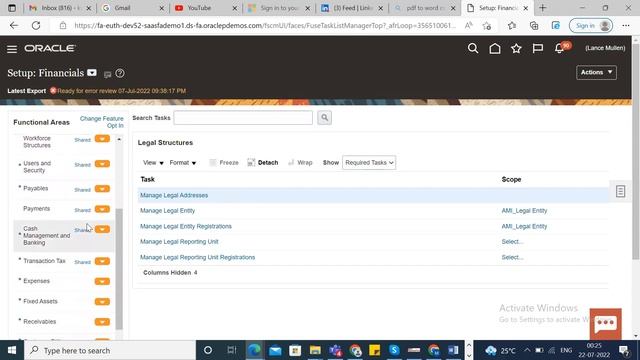Open Manage Legal Reporting Unit task

click(x=179, y=242)
